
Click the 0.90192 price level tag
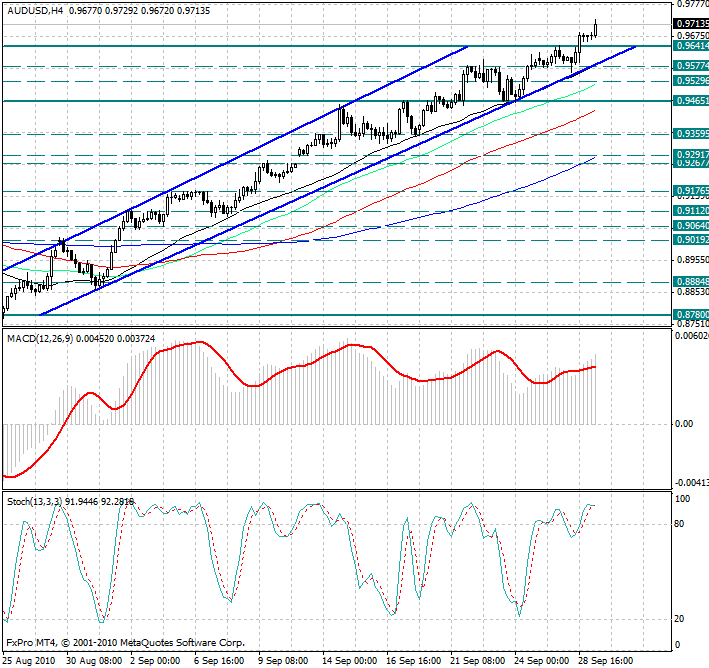point(689,240)
